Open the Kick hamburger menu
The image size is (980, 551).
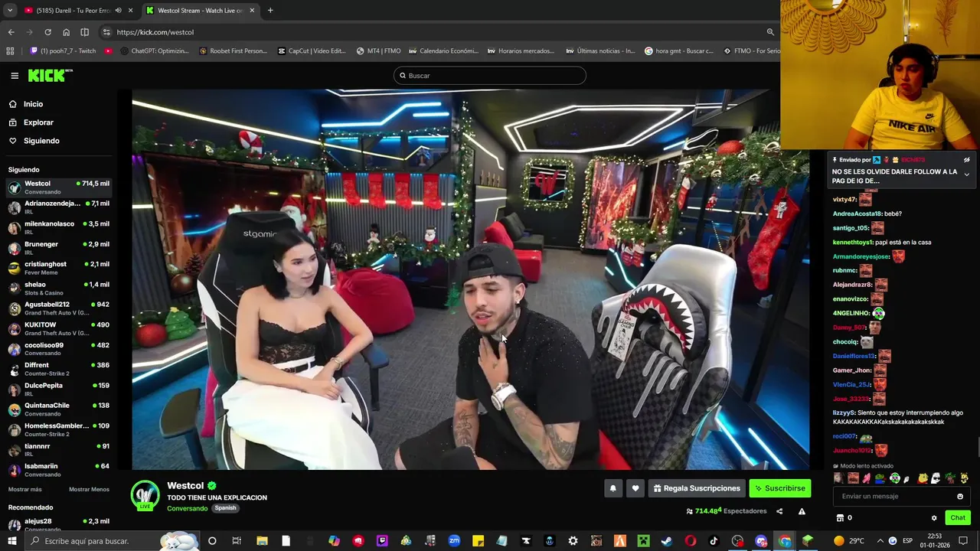(15, 76)
